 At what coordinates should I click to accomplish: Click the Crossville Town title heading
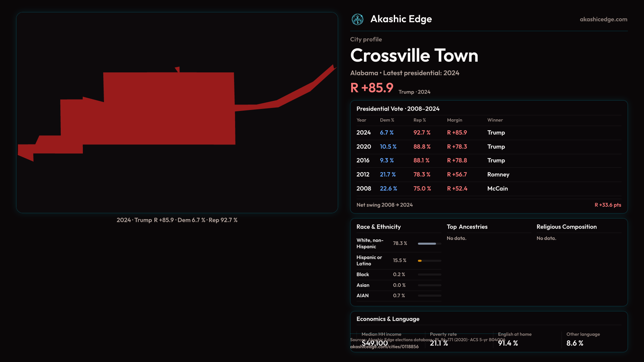[414, 56]
